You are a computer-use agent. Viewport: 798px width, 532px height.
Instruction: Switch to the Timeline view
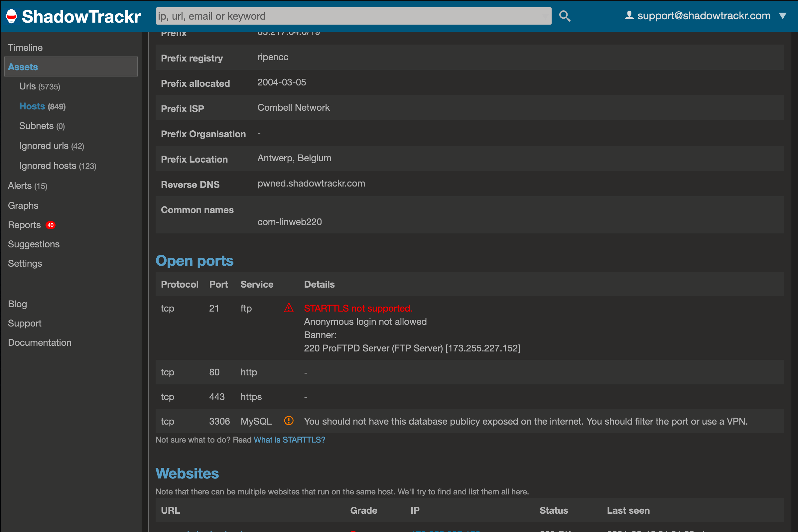tap(25, 48)
